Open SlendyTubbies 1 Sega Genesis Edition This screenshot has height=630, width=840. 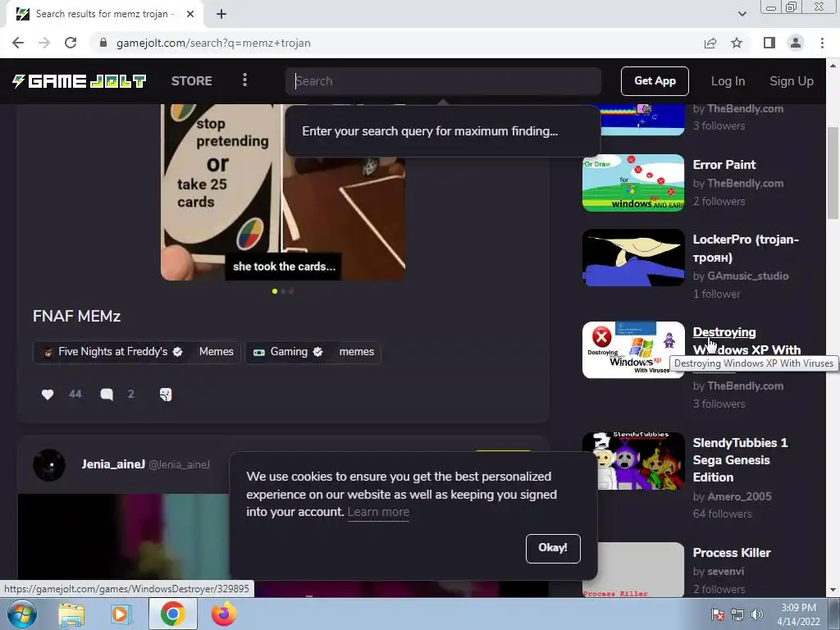pyautogui.click(x=741, y=459)
